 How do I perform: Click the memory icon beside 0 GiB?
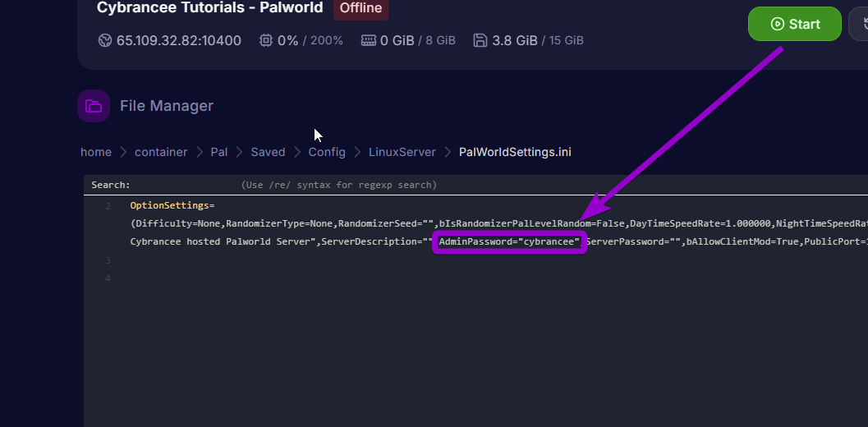[369, 40]
